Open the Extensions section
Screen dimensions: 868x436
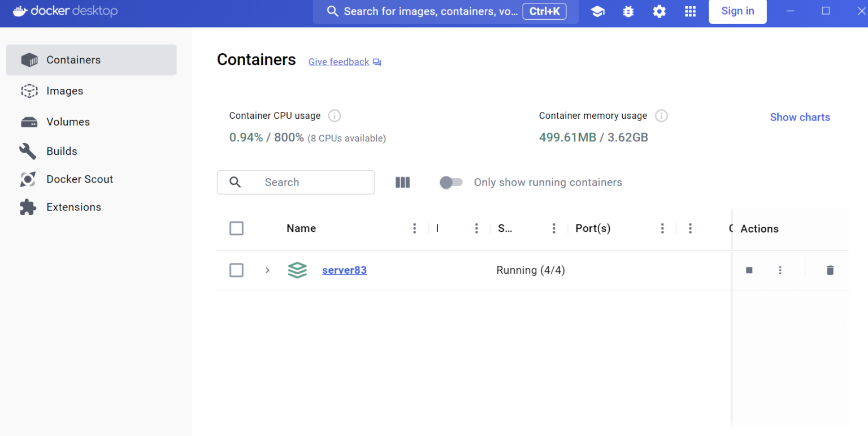point(73,207)
